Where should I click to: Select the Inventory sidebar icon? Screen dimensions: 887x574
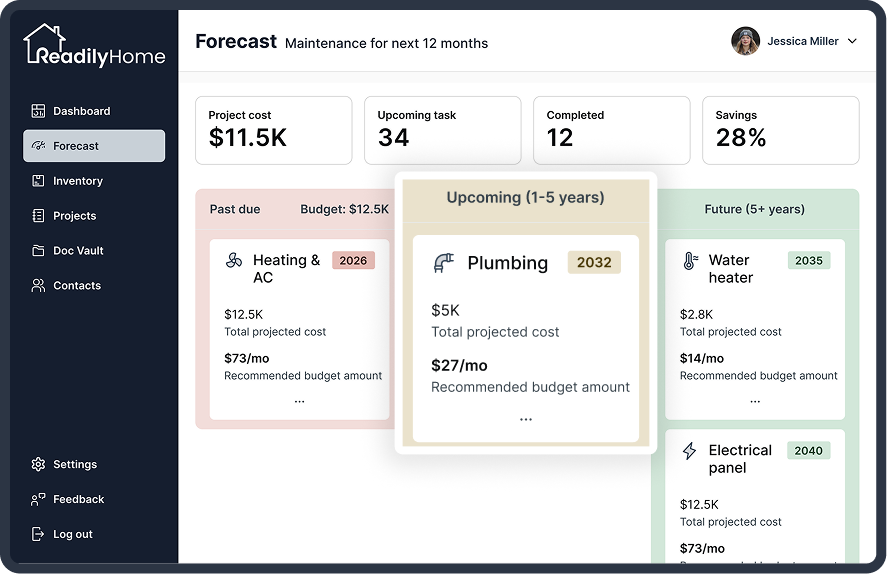click(38, 181)
